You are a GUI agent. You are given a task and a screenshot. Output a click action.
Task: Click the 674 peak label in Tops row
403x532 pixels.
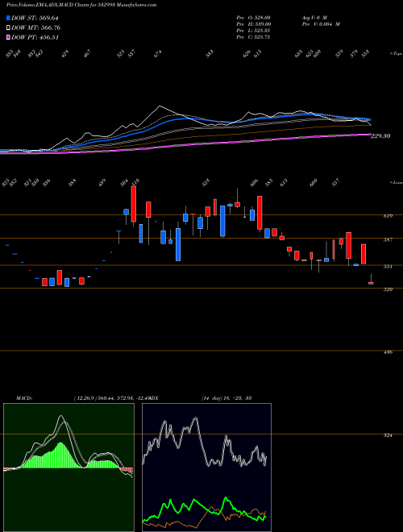pos(158,54)
